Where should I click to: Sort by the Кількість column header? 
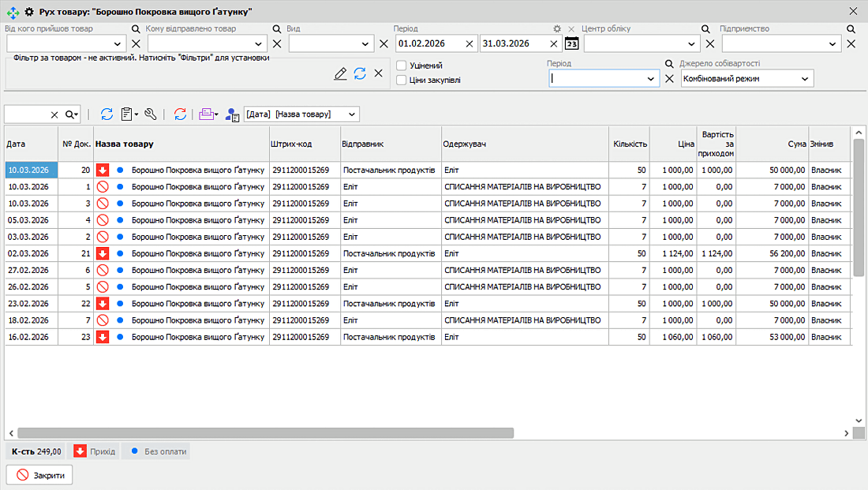pos(630,144)
